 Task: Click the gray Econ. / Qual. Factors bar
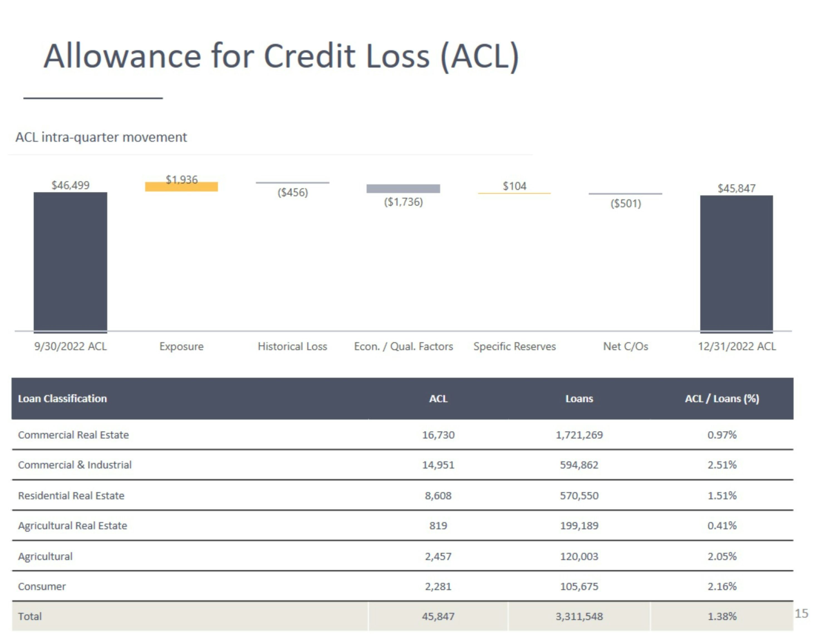click(403, 188)
